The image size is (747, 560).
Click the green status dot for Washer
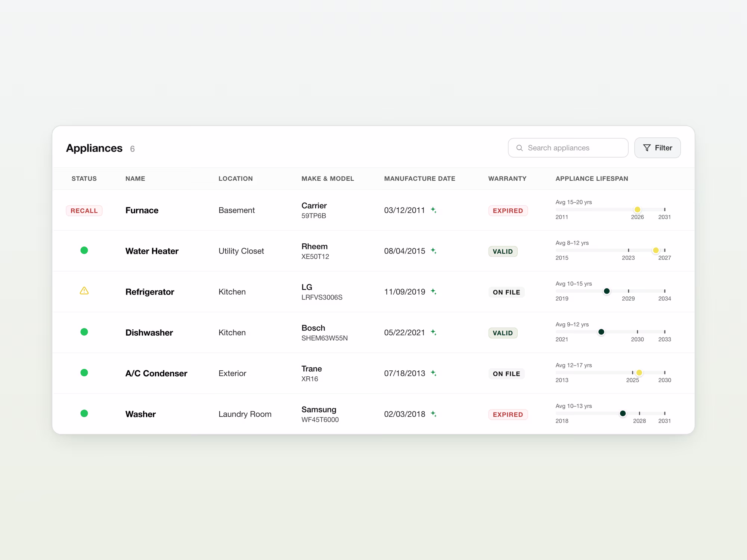[x=84, y=413]
